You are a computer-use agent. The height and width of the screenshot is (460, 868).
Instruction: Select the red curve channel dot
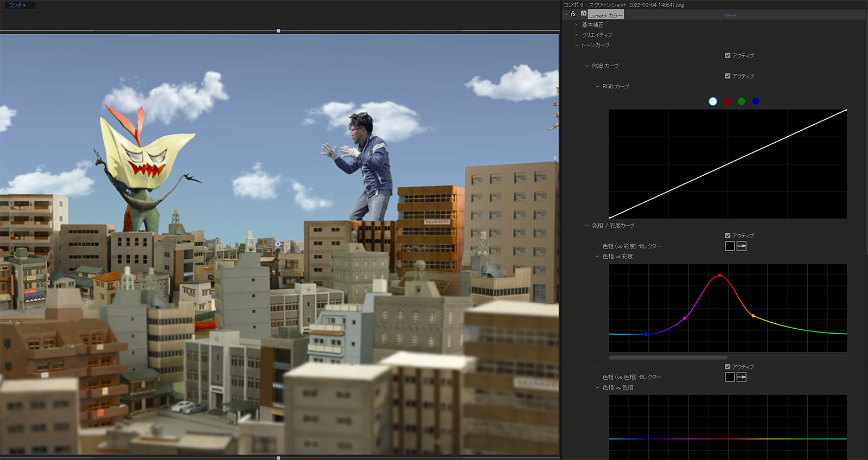point(727,101)
